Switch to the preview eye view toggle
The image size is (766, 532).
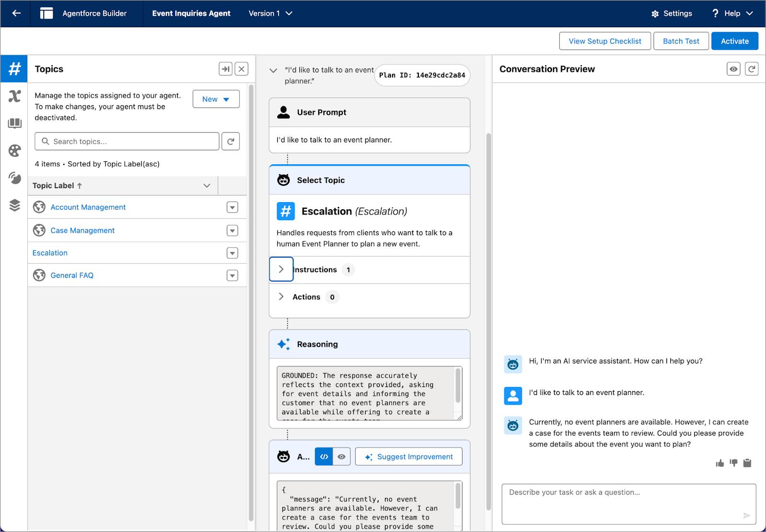pyautogui.click(x=341, y=457)
